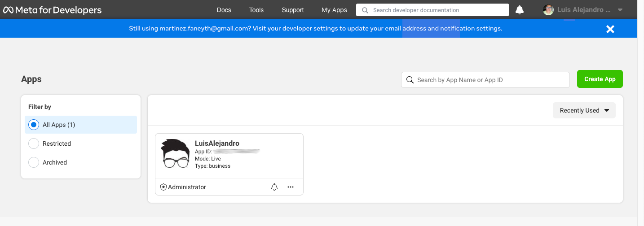Focus the Search by App Name field
Image resolution: width=644 pixels, height=226 pixels.
(485, 80)
